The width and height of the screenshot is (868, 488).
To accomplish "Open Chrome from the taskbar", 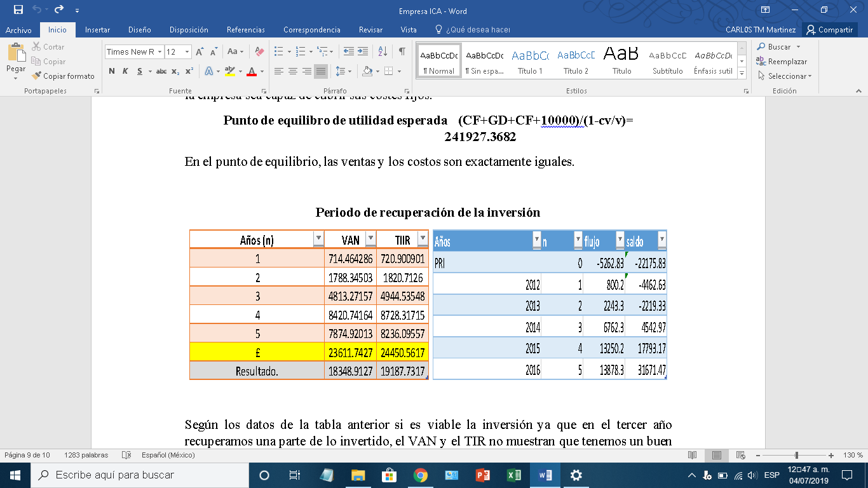I will pos(420,475).
